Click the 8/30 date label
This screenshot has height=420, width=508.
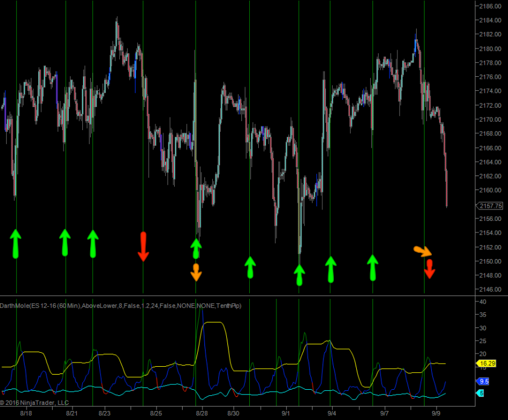coord(233,413)
